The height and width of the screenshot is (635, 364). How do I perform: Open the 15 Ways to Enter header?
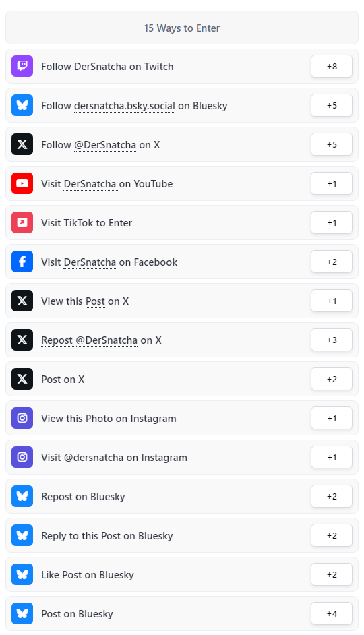(x=182, y=28)
